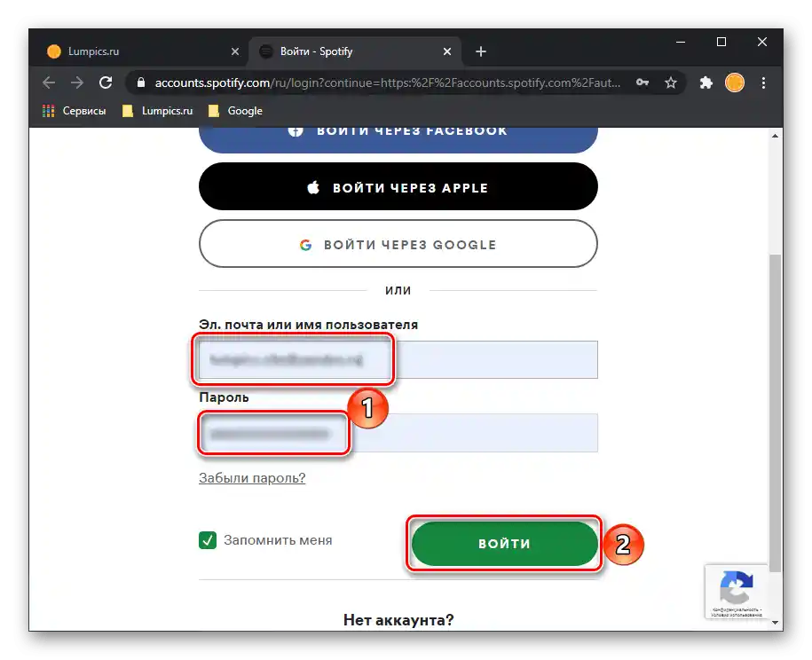Screen dimensions: 812x660
Task: Toggle the Запомнить меня checkbox
Action: (208, 540)
